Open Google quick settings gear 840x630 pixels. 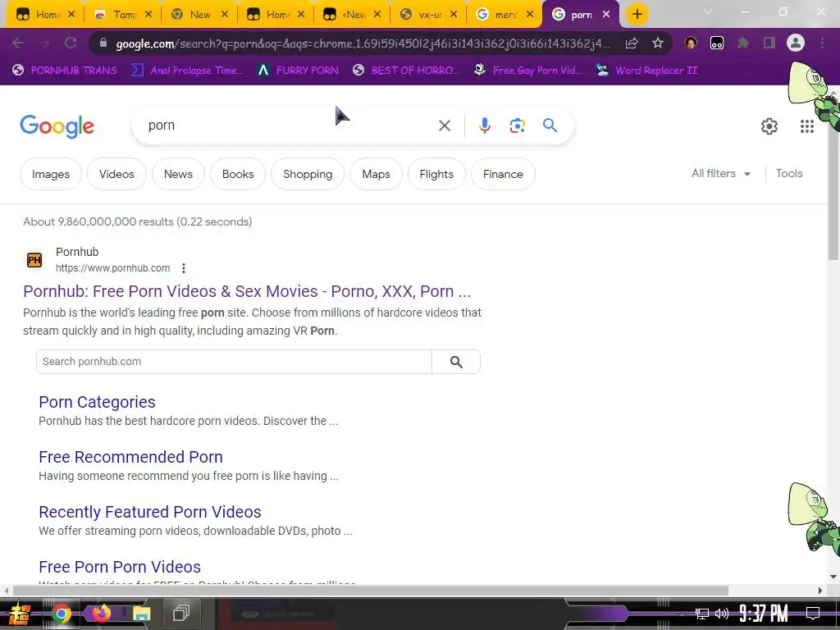pyautogui.click(x=769, y=126)
